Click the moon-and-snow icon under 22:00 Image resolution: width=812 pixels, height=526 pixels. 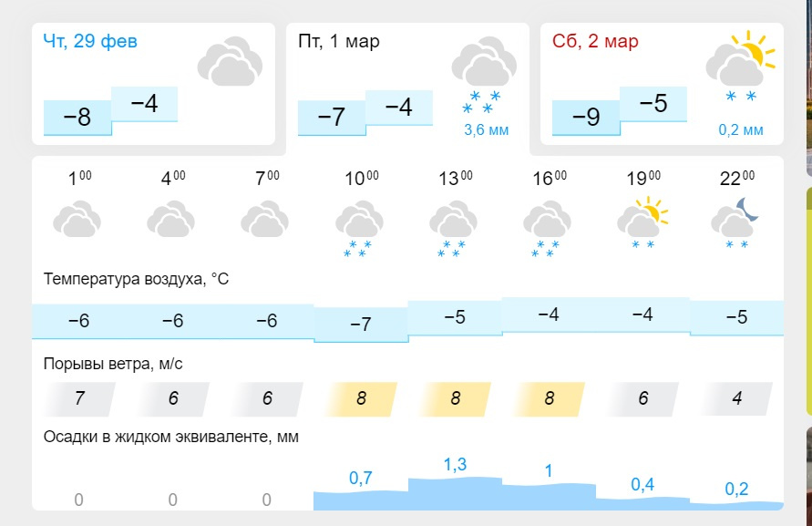tap(736, 224)
